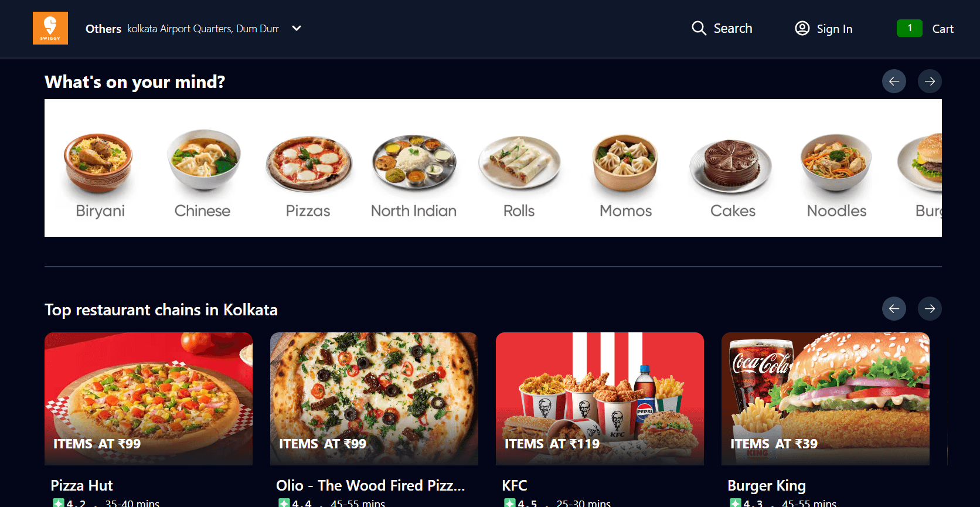
Task: Show previous items in What's on your mind
Action: click(894, 81)
